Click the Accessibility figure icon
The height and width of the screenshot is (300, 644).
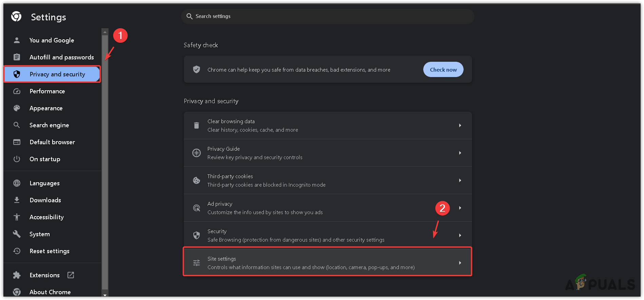[17, 217]
